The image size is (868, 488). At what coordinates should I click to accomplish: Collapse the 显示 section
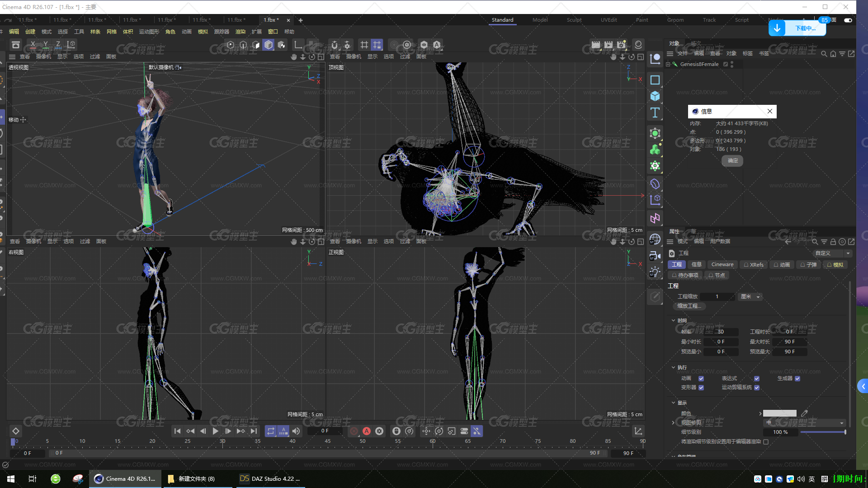pyautogui.click(x=673, y=403)
